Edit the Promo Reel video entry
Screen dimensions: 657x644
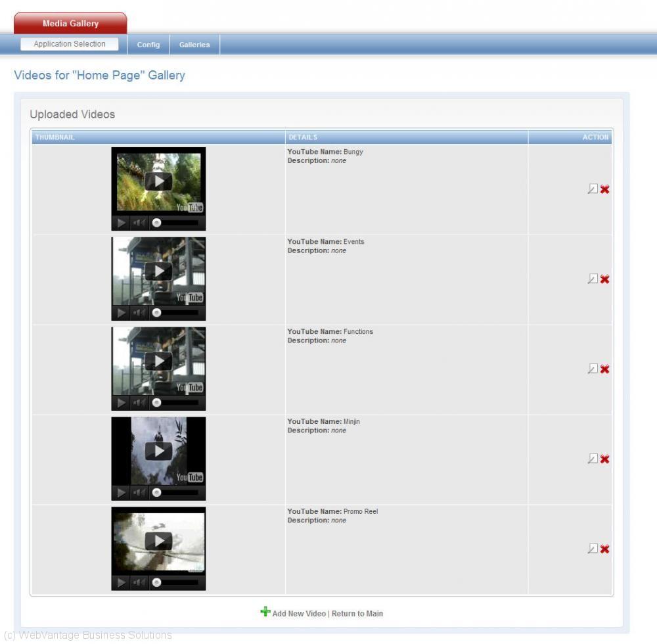coord(592,549)
